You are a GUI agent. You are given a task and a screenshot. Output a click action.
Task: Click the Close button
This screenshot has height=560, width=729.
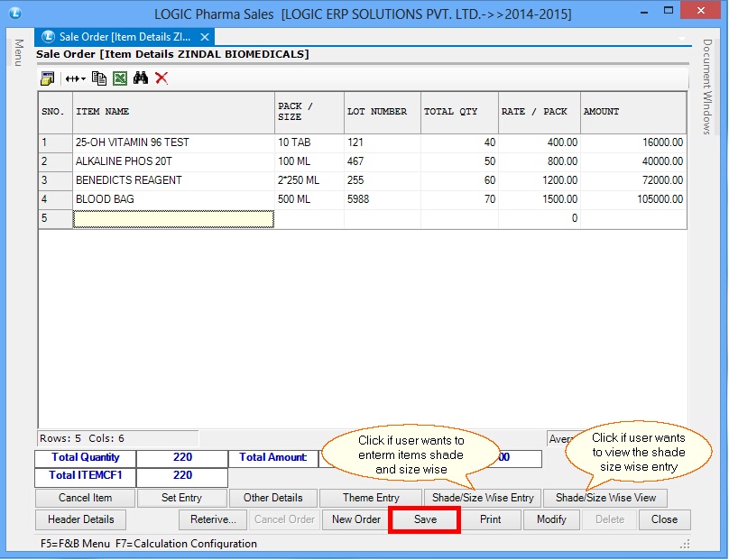664,519
